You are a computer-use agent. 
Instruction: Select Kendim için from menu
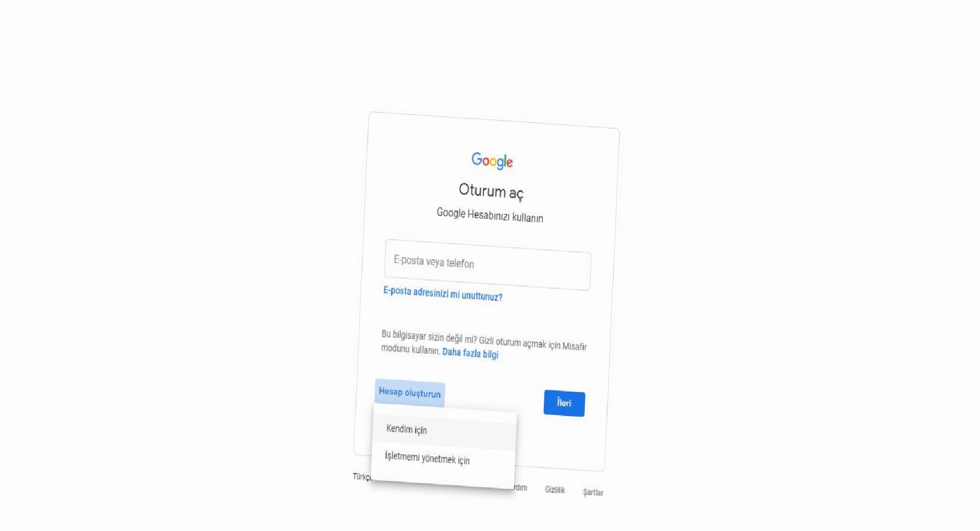pos(444,430)
